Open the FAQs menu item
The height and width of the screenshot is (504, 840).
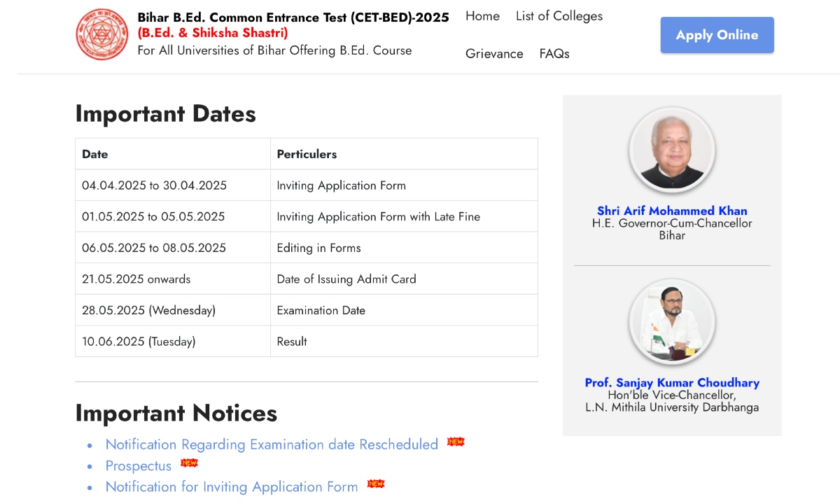(554, 54)
